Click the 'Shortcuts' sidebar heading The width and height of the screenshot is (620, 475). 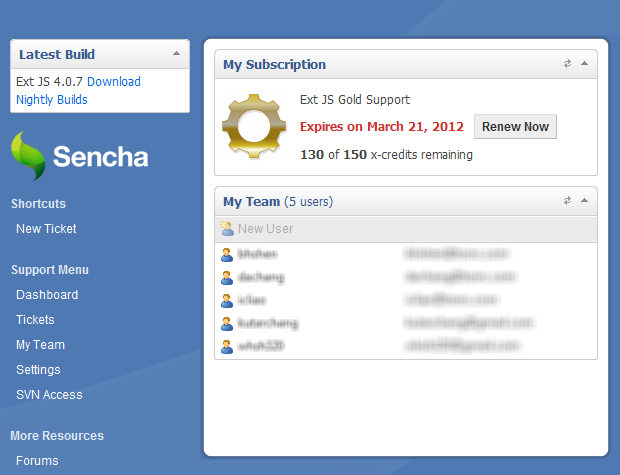38,203
